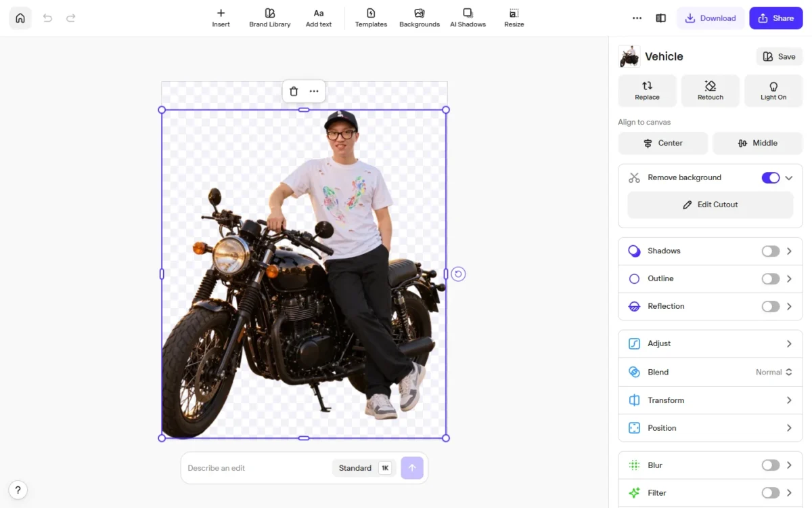812x508 pixels.
Task: Click the Filter sparkle icon
Action: click(x=634, y=493)
